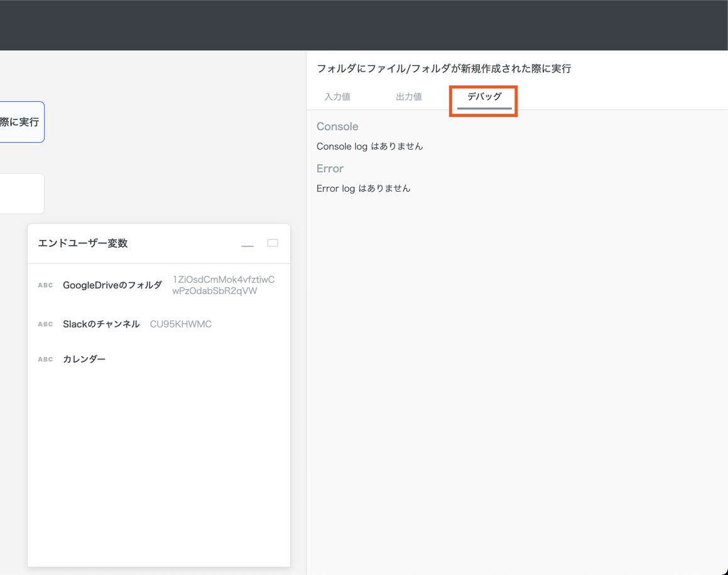Click the エンドユーザー変数 panel title
Image resolution: width=728 pixels, height=575 pixels.
point(83,243)
